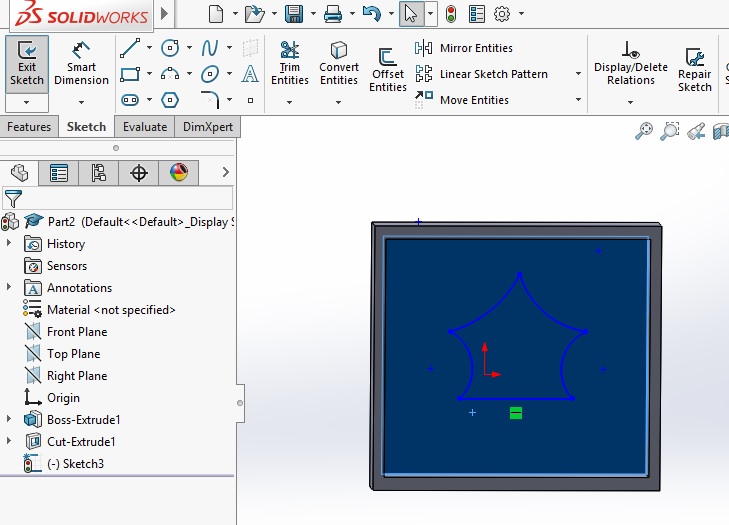The height and width of the screenshot is (525, 729).
Task: Select the Ellipse sketch tool
Action: pyautogui.click(x=210, y=74)
